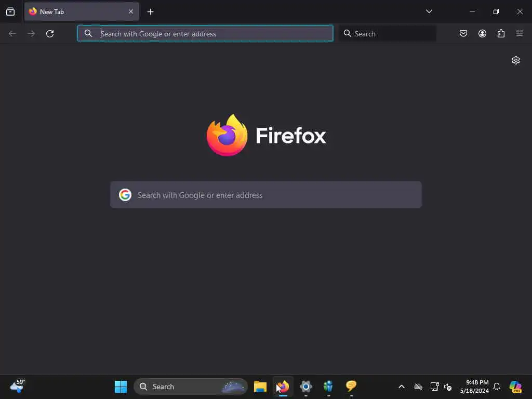Click the toolbar Search box
532x399 pixels.
pyautogui.click(x=388, y=34)
